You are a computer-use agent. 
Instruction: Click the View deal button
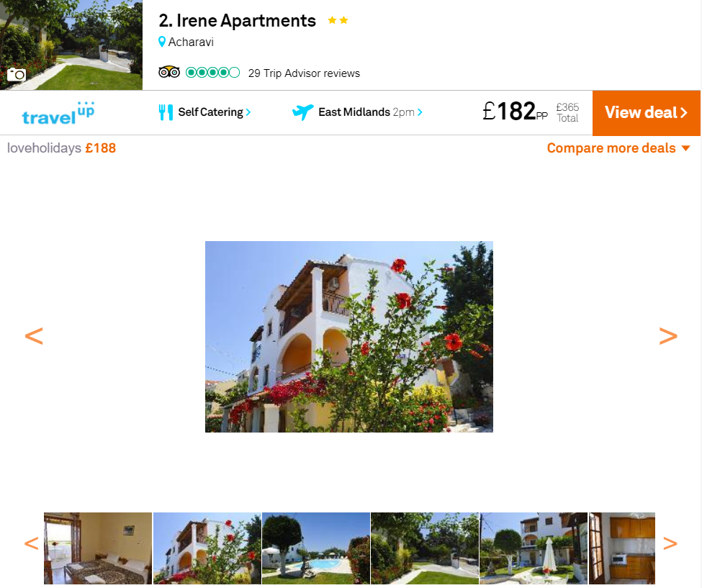click(x=647, y=113)
